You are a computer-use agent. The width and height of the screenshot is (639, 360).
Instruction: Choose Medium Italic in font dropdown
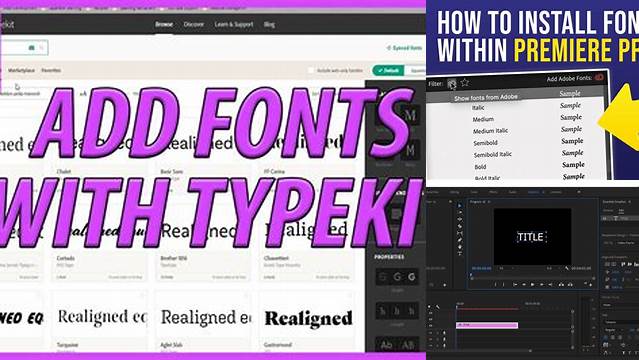(490, 131)
